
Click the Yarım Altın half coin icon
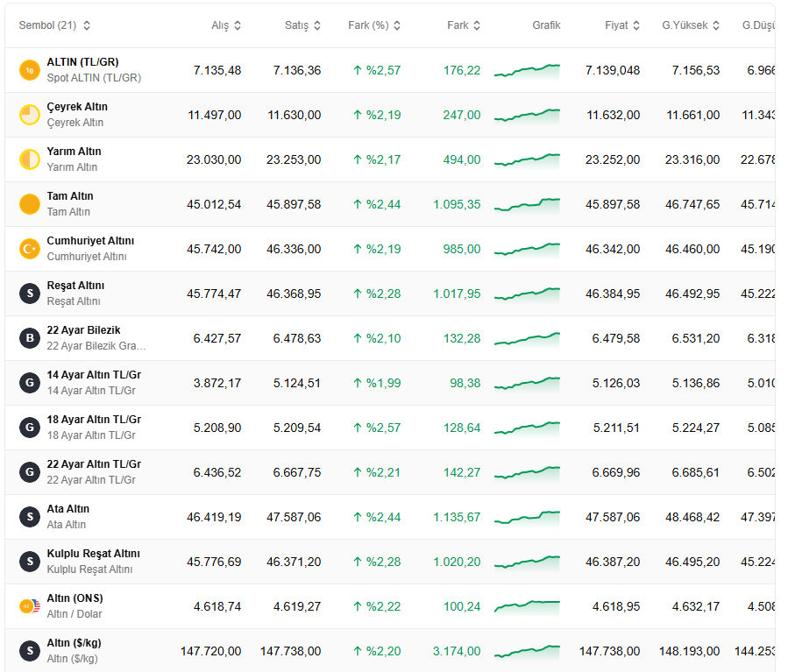click(30, 159)
